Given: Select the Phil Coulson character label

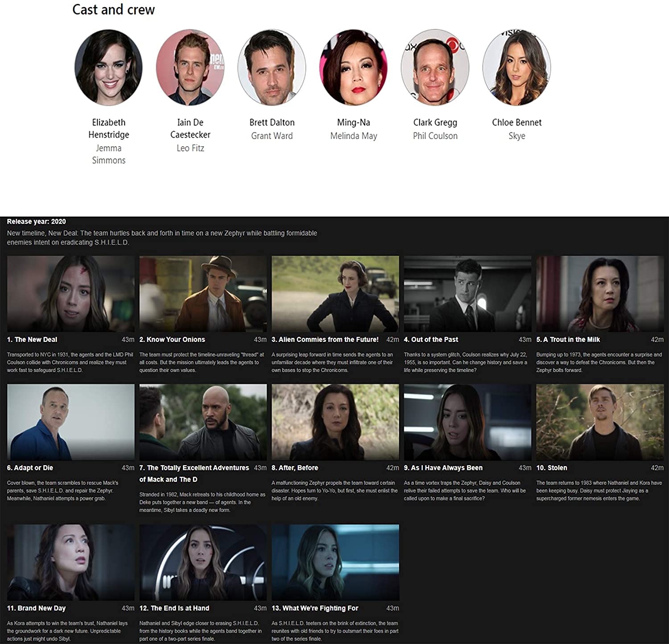Looking at the screenshot, I should [x=435, y=136].
